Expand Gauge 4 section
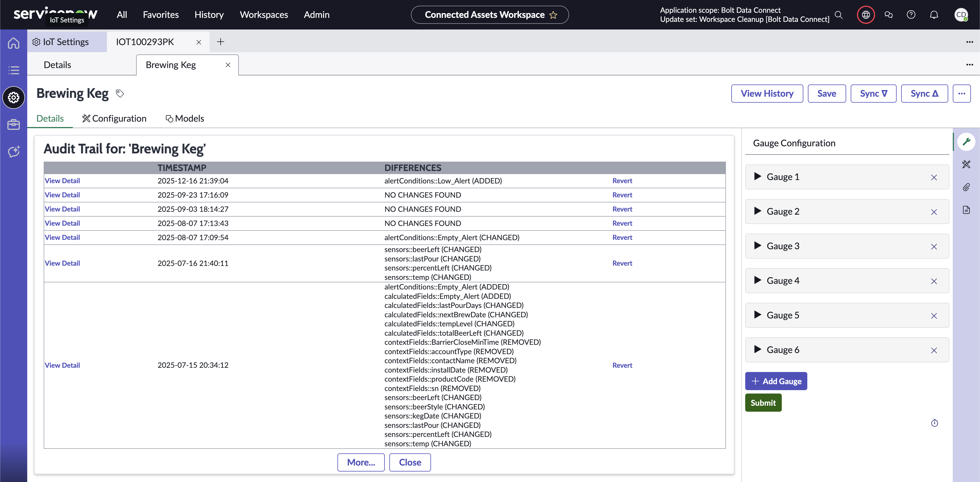 pos(757,280)
